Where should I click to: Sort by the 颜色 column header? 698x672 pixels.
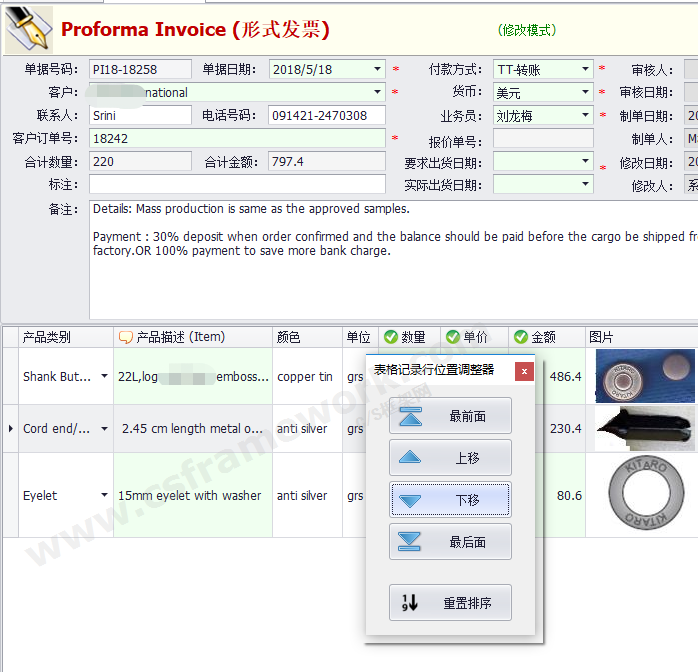click(x=306, y=337)
